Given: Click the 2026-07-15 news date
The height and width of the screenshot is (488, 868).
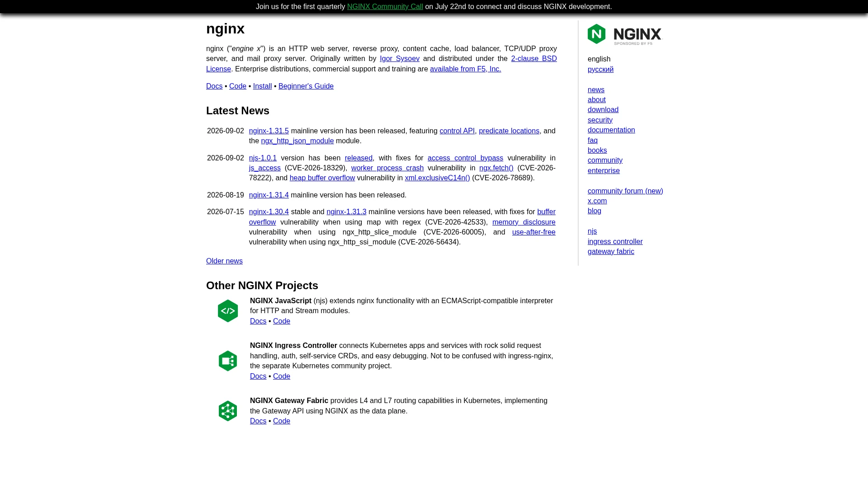Looking at the screenshot, I should click(x=226, y=212).
